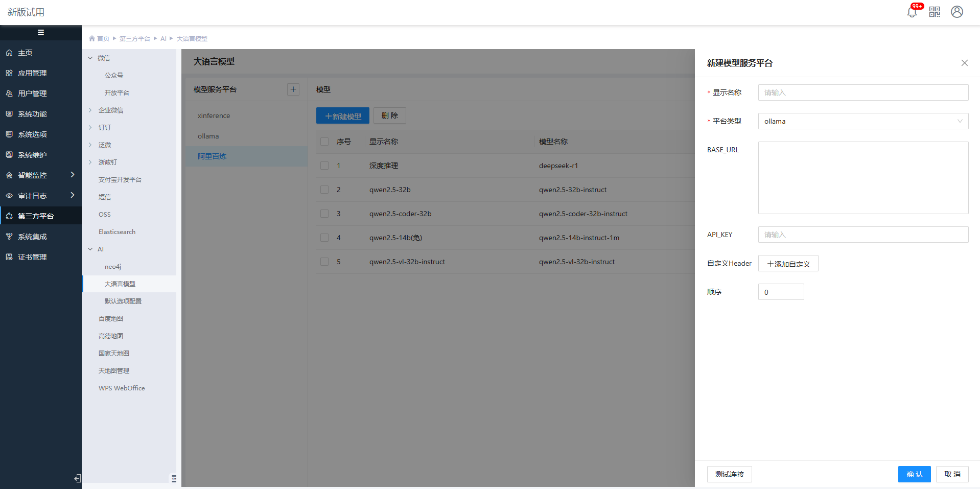Open the user profile avatar icon
Viewport: 980px width, 489px height.
(x=956, y=12)
